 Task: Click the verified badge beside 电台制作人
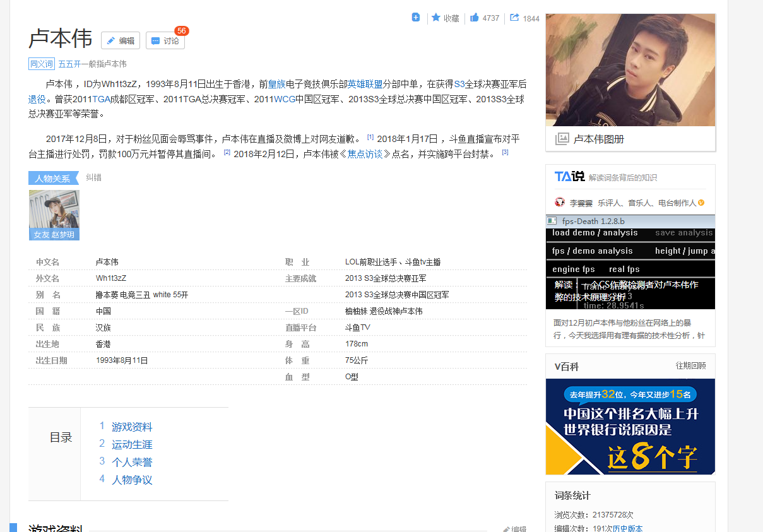click(x=701, y=203)
